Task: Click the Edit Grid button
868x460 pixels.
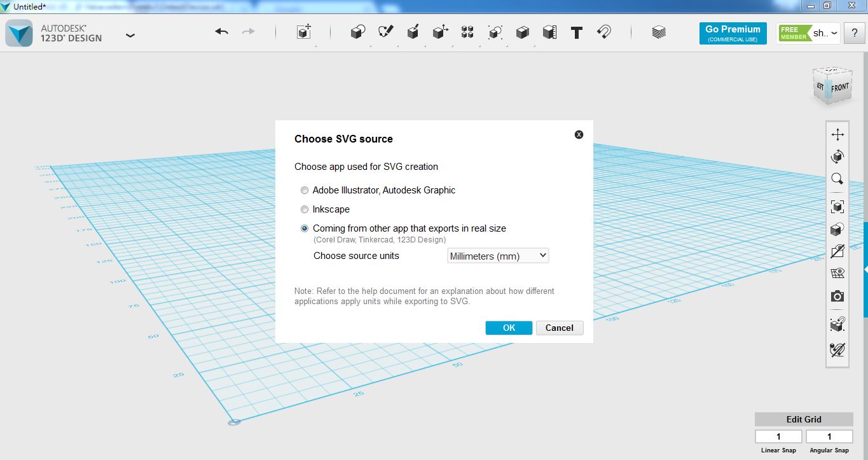Action: click(x=804, y=419)
